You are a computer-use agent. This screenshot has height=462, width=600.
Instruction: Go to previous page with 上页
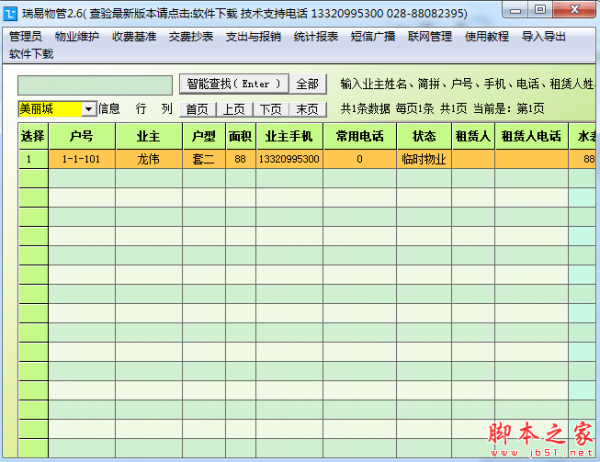234,109
